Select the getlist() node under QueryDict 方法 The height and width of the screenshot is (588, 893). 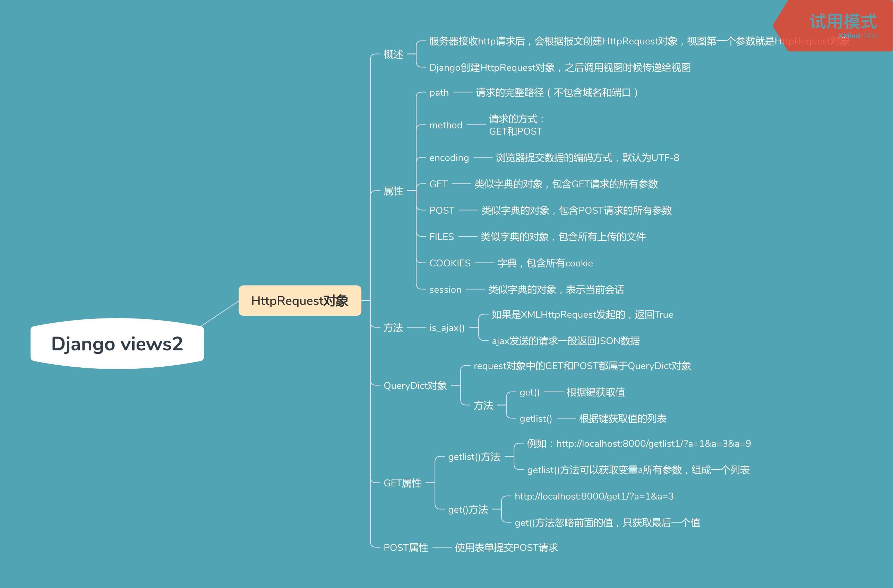pyautogui.click(x=535, y=419)
